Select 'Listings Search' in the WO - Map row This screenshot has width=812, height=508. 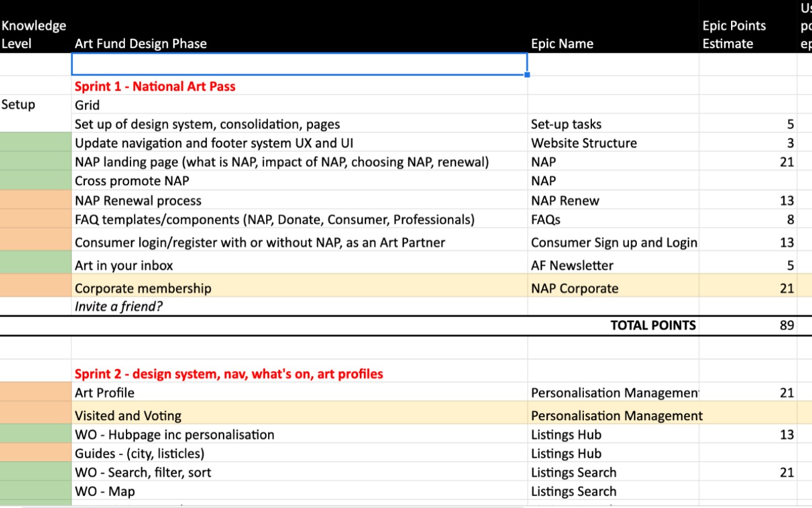(x=613, y=491)
